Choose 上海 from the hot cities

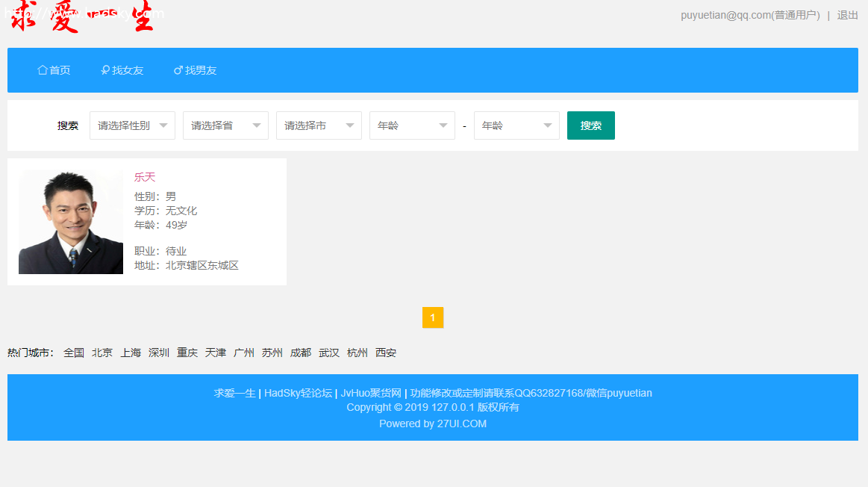click(131, 353)
